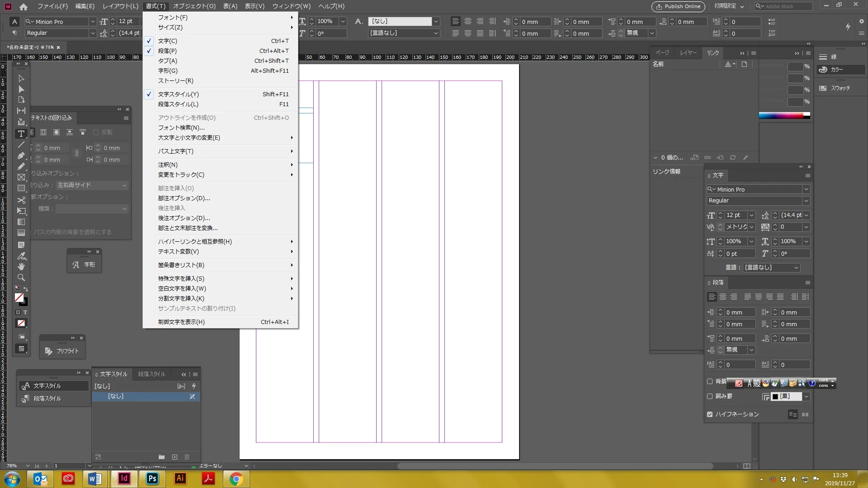Click the Publish Online button

tap(678, 6)
